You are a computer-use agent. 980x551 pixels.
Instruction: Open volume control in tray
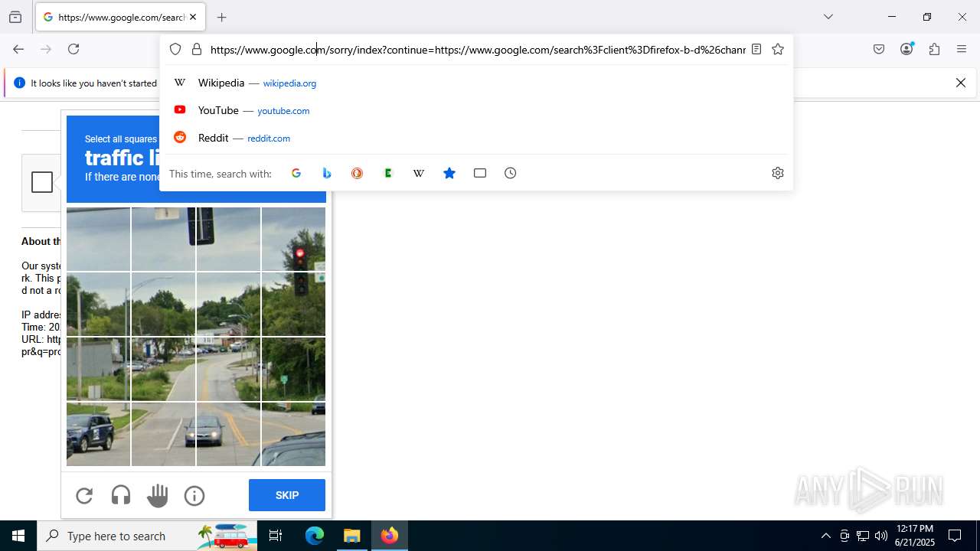[881, 536]
